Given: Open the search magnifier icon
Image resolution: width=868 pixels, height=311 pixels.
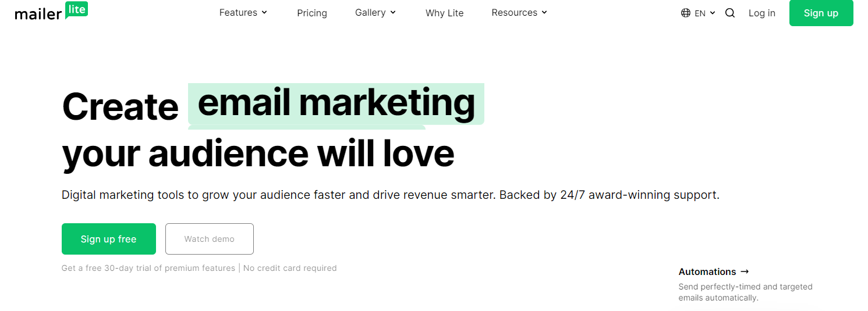Looking at the screenshot, I should tap(730, 13).
